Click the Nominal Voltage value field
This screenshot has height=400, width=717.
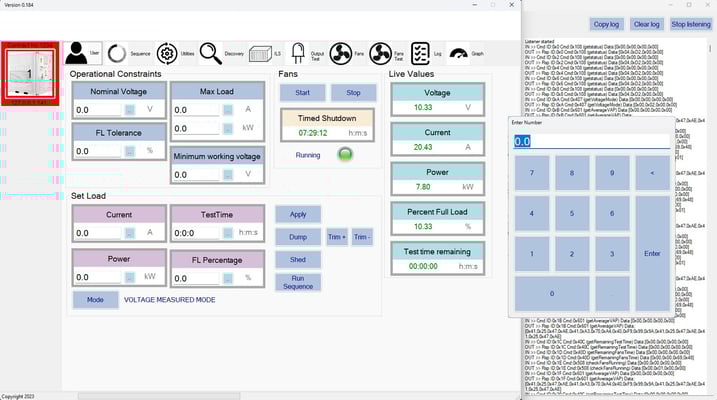[98, 110]
